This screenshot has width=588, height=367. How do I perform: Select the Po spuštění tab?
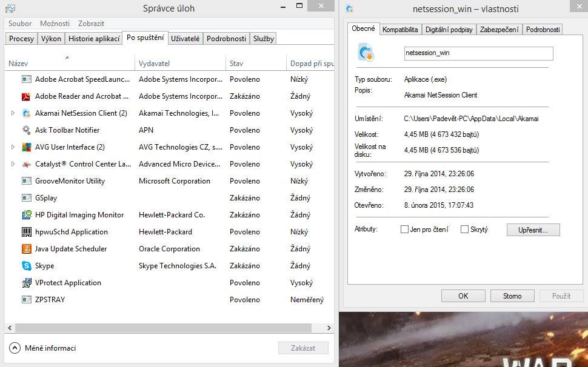click(x=145, y=38)
